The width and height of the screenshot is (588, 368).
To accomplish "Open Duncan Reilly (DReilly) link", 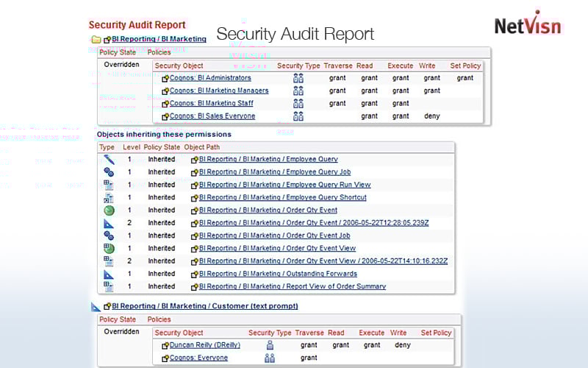I will [205, 345].
